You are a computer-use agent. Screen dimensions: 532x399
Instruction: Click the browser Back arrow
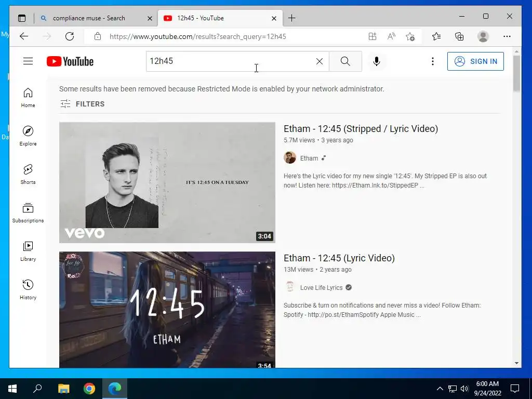[x=24, y=36]
